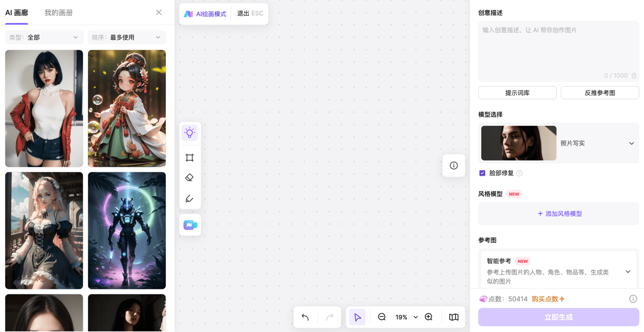Image resolution: width=644 pixels, height=332 pixels.
Task: Open the 19% zoom level dropdown
Action: (406, 317)
